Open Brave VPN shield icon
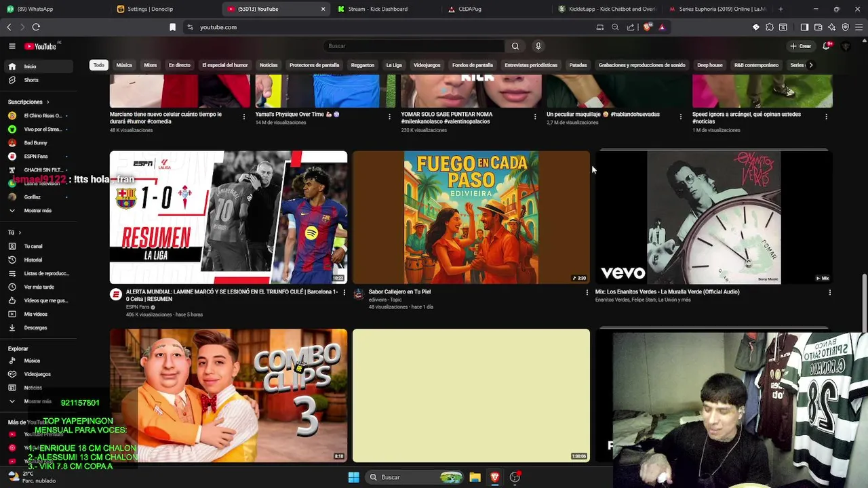 tap(846, 27)
